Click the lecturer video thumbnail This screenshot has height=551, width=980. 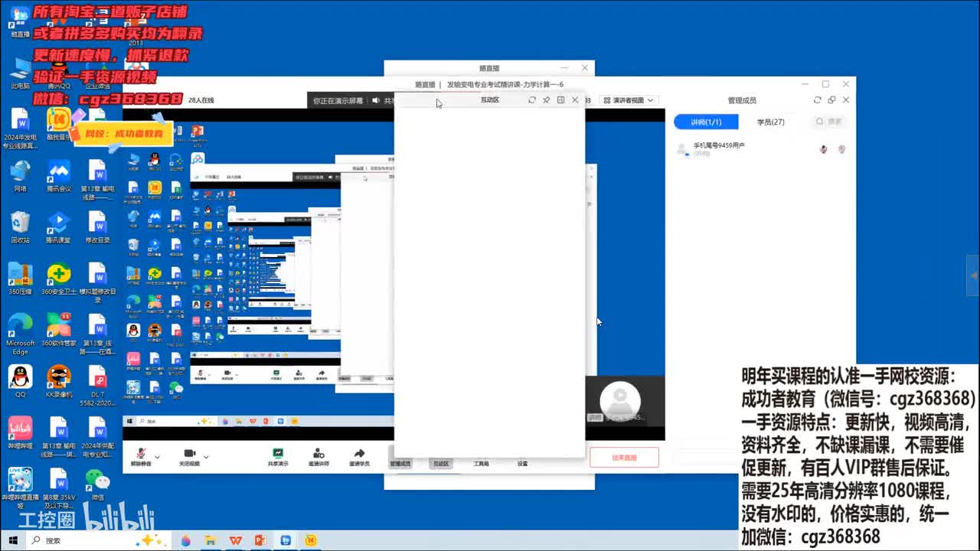(x=619, y=401)
